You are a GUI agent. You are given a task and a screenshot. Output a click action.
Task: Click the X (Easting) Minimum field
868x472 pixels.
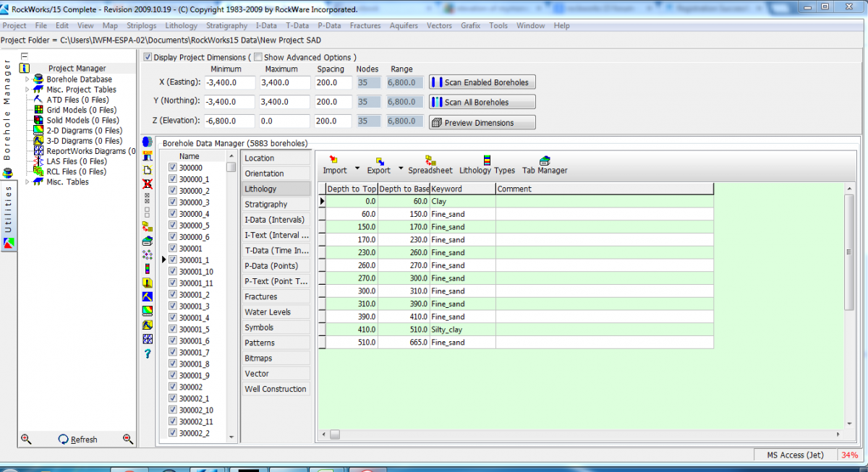coord(230,82)
